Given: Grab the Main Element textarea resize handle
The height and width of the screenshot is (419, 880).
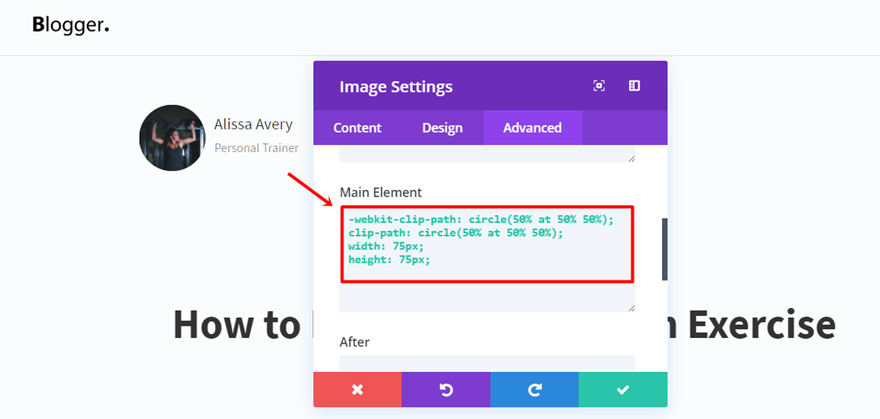Looking at the screenshot, I should tap(630, 307).
